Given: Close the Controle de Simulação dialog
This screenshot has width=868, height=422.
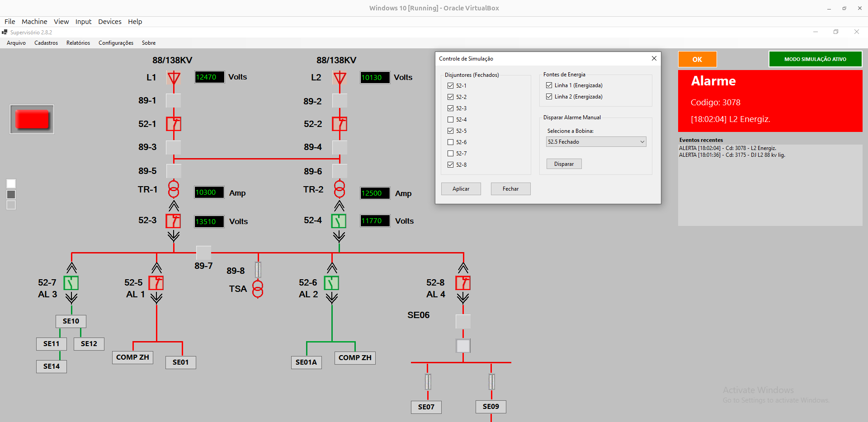Looking at the screenshot, I should pyautogui.click(x=654, y=58).
